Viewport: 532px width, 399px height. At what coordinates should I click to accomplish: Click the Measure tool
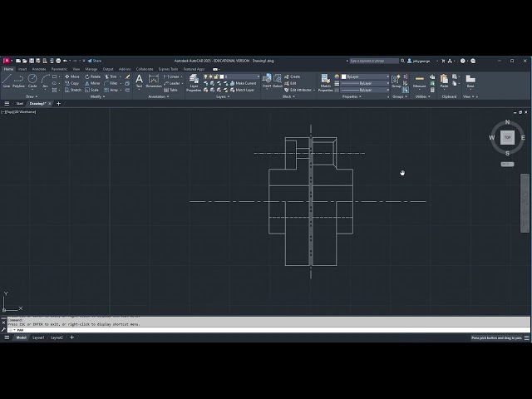(x=419, y=81)
